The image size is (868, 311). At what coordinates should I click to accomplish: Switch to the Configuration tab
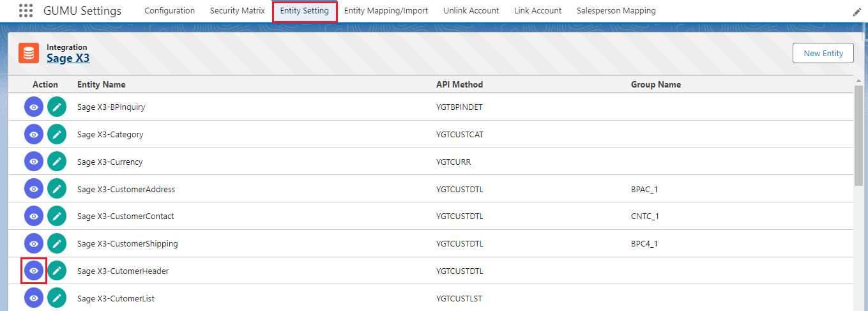[x=169, y=11]
